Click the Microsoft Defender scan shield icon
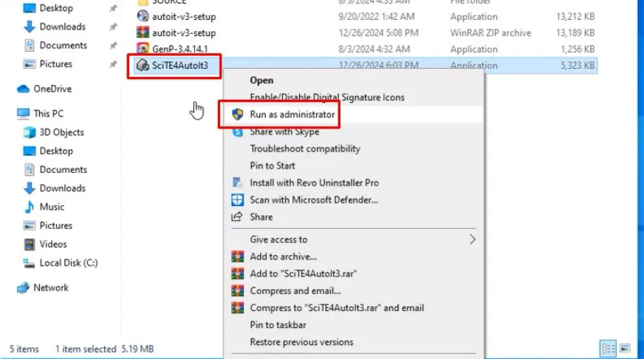Viewport: 644px width, 359px height. coord(238,199)
